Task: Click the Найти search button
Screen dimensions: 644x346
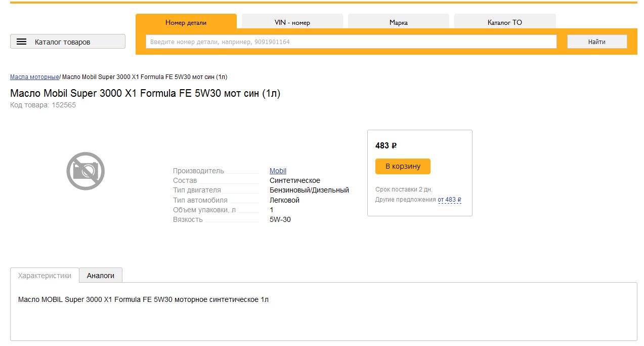Action: (x=597, y=42)
